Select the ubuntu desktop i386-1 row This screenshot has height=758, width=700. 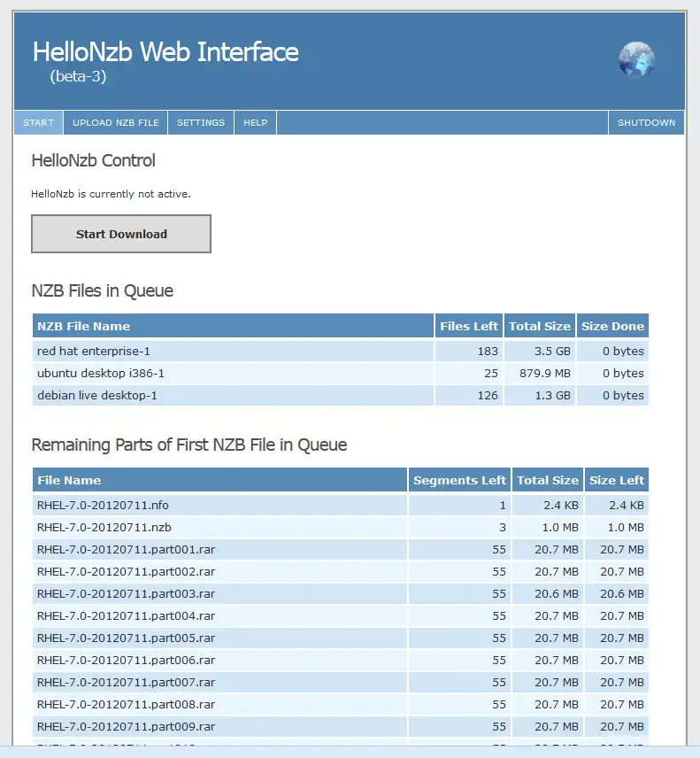(341, 373)
